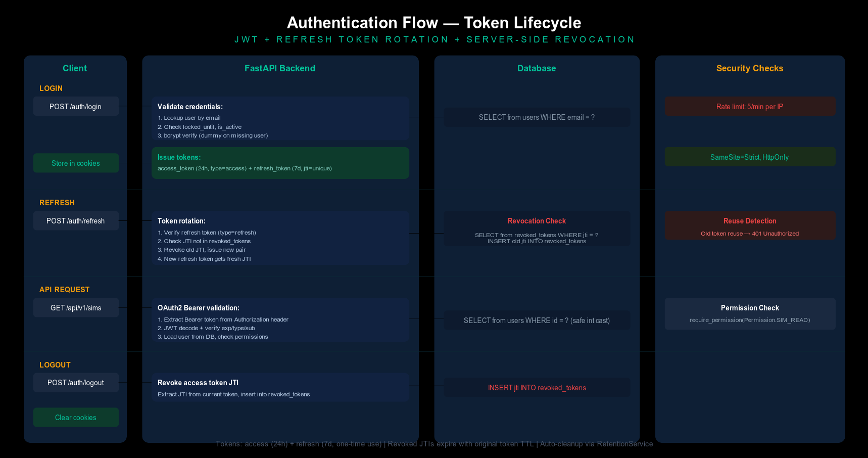
Task: Expand the Validate credentials box
Action: click(x=280, y=118)
